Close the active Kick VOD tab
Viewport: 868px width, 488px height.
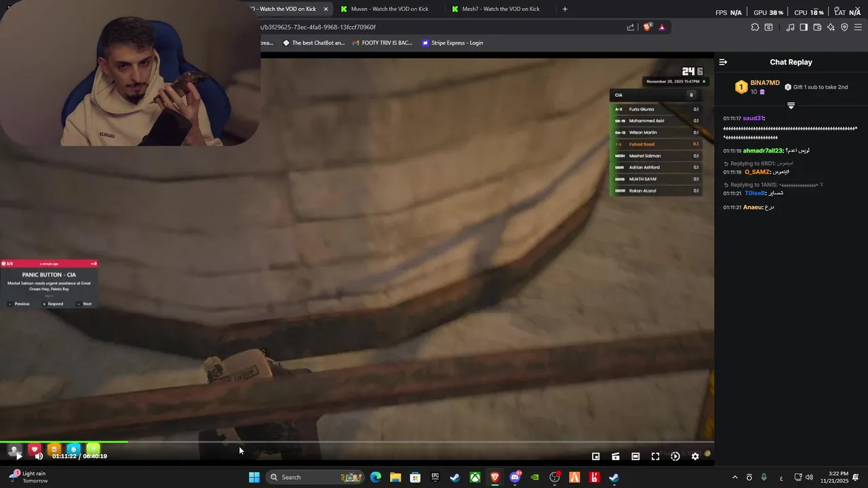(x=326, y=9)
